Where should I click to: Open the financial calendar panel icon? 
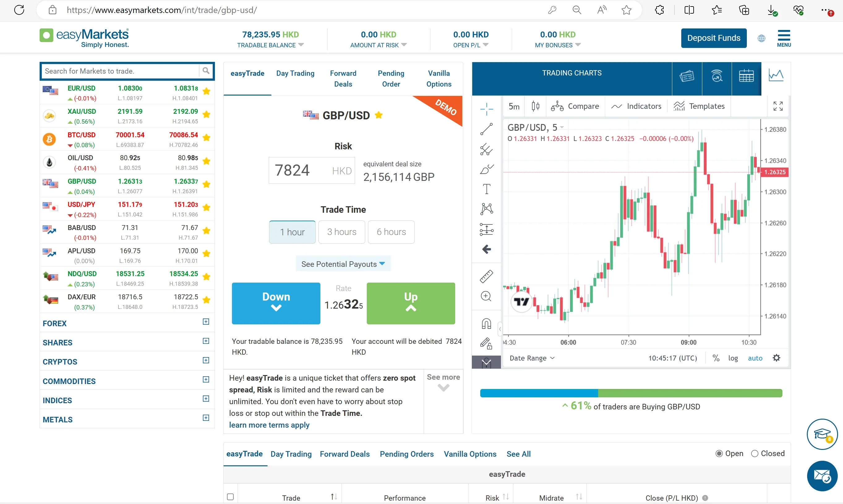pos(746,75)
